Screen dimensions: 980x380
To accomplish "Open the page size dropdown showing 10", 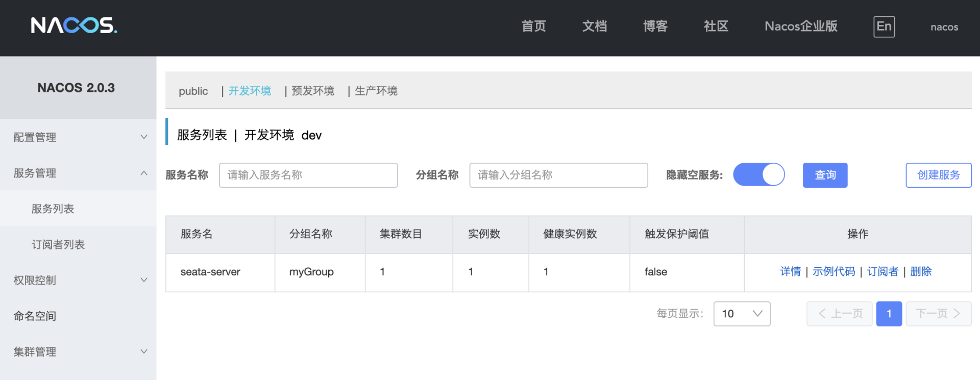I will pos(741,314).
